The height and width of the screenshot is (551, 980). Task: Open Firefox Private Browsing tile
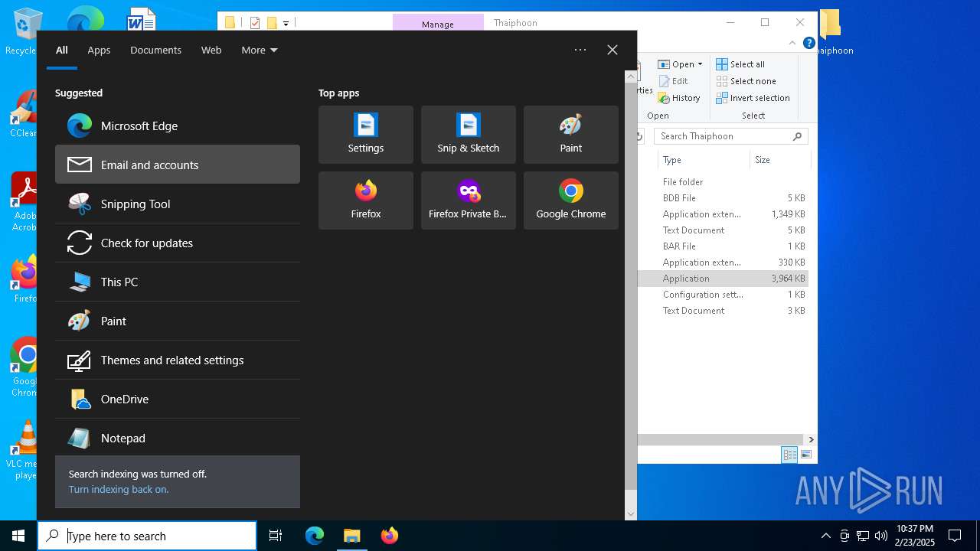point(469,201)
